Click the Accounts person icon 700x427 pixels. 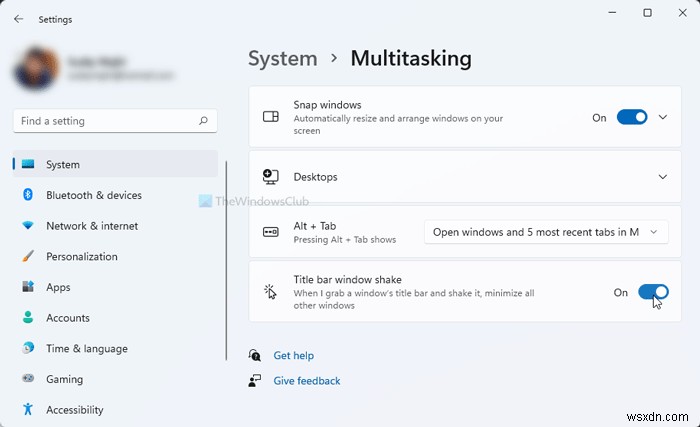click(28, 318)
